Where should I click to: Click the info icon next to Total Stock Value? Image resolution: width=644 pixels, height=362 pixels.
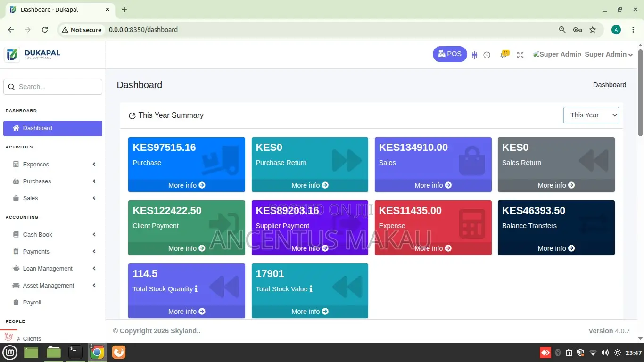311,289
